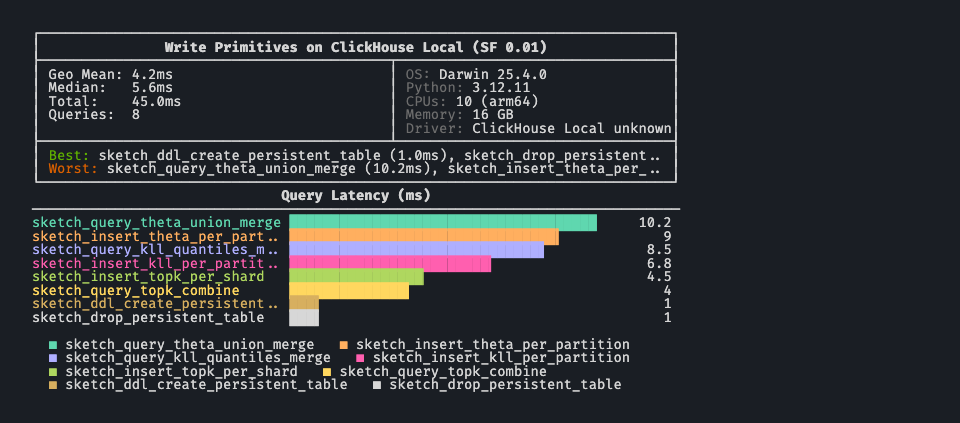The image size is (960, 423).
Task: Click the Python: 3.12.11 line
Action: [x=468, y=88]
